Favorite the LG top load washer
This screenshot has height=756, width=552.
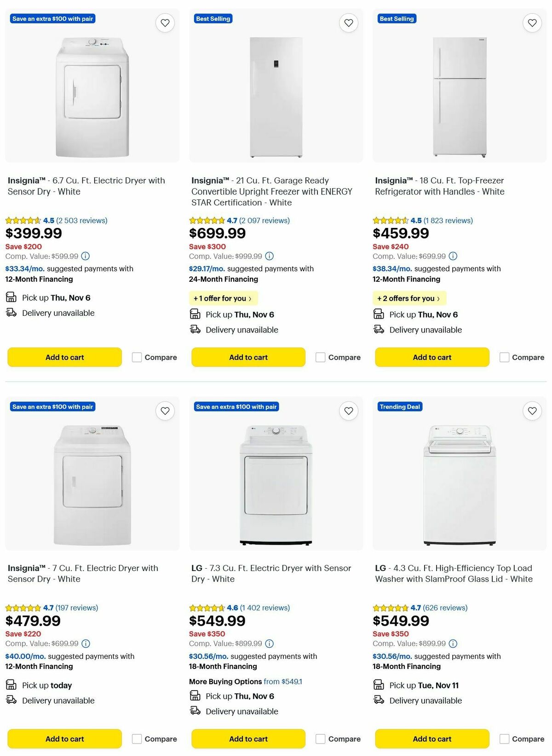[532, 411]
